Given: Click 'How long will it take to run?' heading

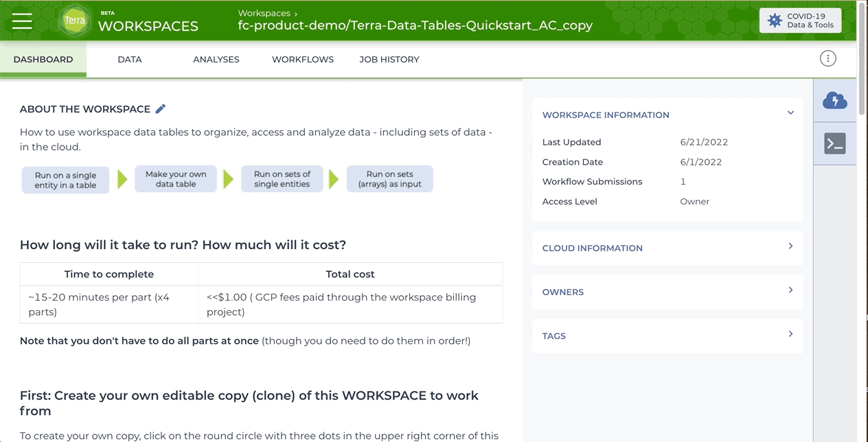Looking at the screenshot, I should (x=183, y=245).
